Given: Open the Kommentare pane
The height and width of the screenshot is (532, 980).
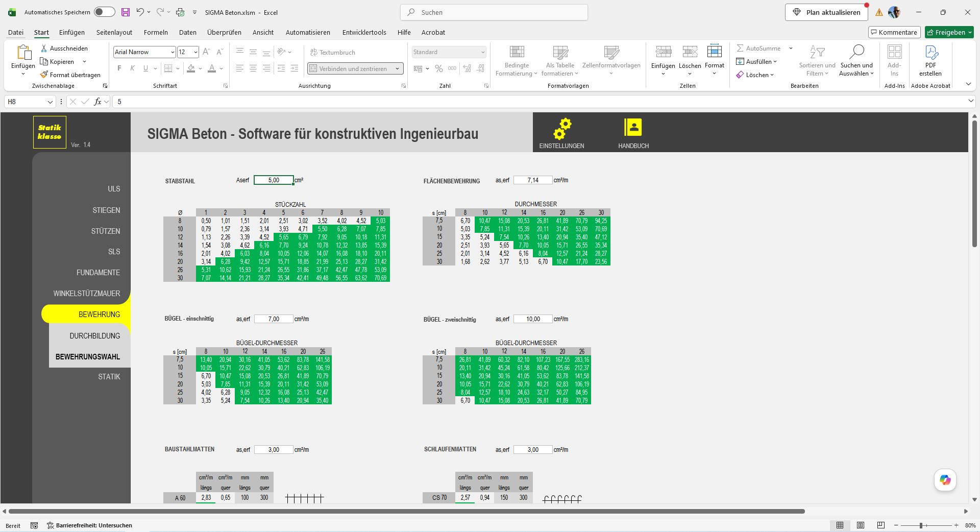Looking at the screenshot, I should 894,32.
